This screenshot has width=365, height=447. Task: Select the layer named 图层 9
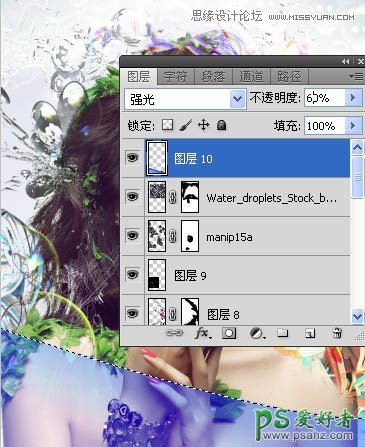(x=190, y=276)
